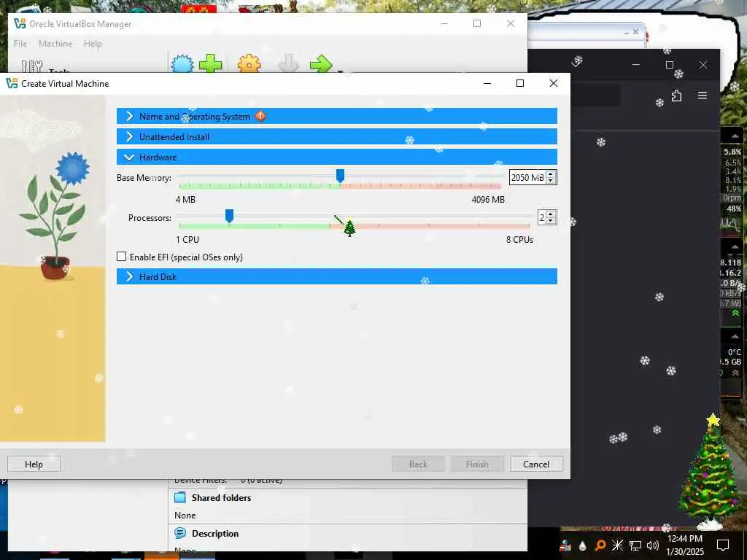Collapse the Hardware section
This screenshot has width=747, height=560.
coord(337,157)
